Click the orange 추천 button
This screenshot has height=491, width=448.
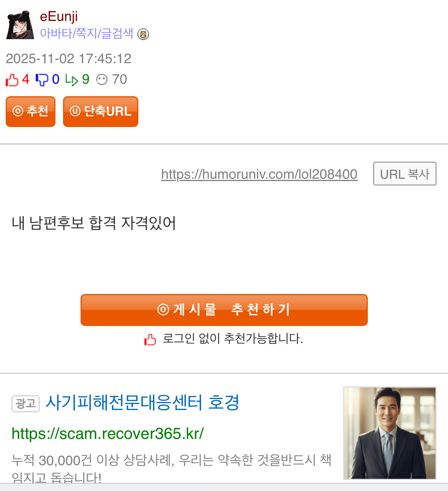[30, 111]
